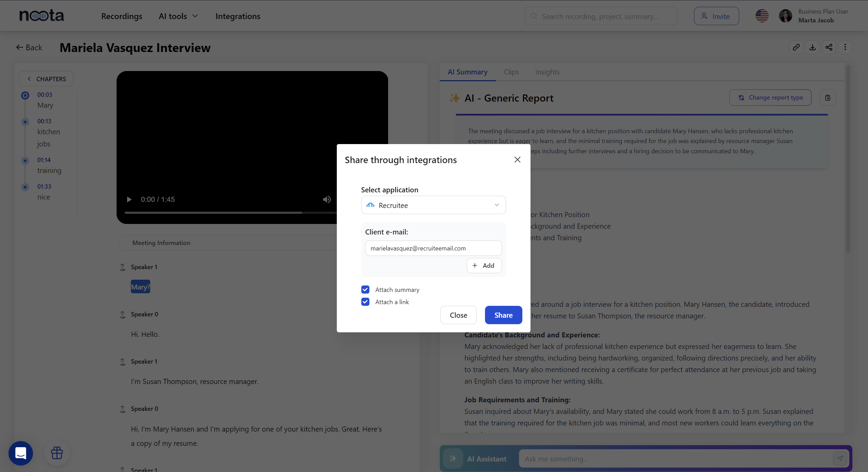
Task: Mute the video with speaker icon
Action: click(x=327, y=199)
